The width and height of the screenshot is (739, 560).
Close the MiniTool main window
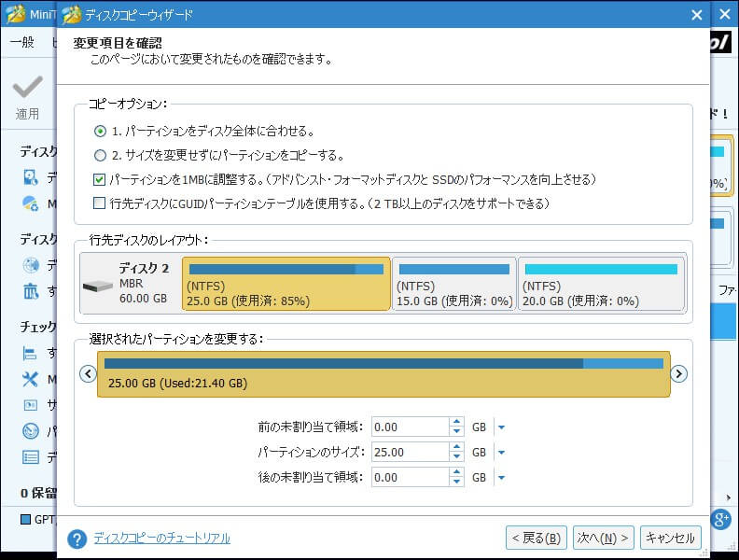[725, 15]
